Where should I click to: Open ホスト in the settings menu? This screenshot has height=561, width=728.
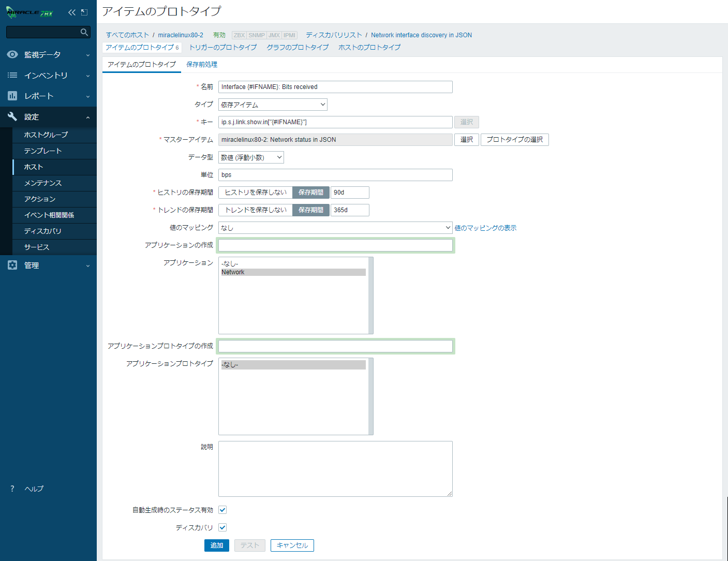tap(34, 167)
